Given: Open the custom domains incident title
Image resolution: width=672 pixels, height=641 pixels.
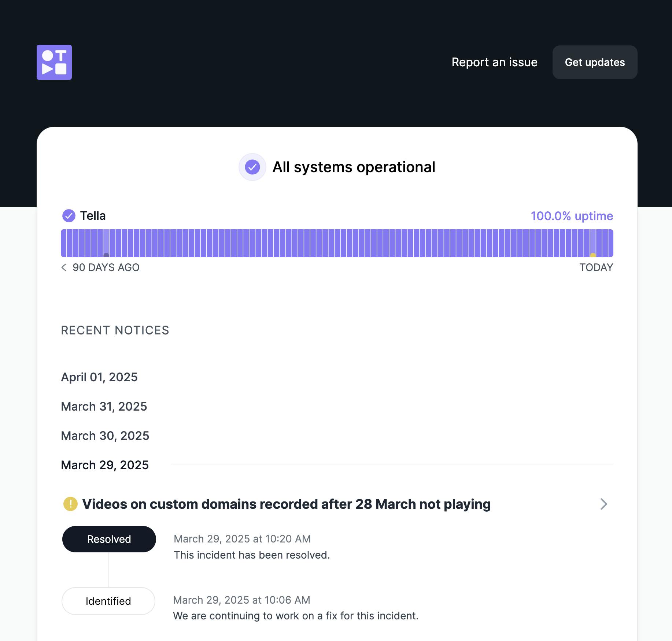Looking at the screenshot, I should [286, 504].
